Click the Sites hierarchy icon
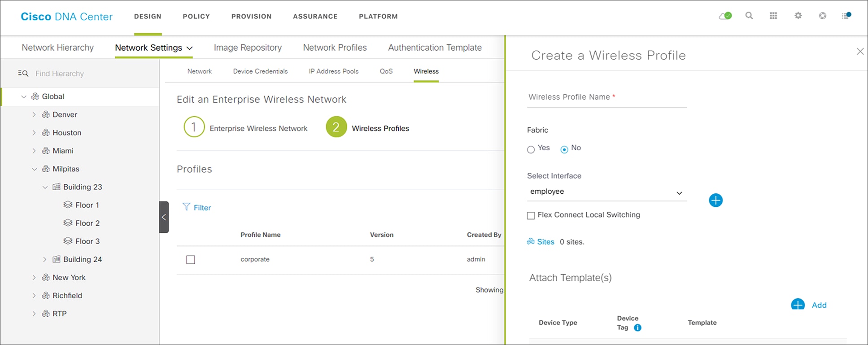Viewport: 868px width, 345px height. [x=531, y=241]
